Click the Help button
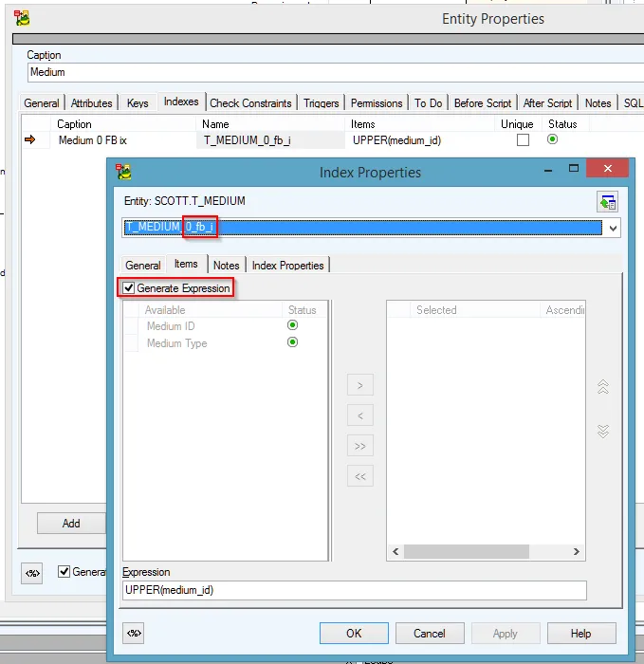The image size is (644, 664). [x=581, y=633]
